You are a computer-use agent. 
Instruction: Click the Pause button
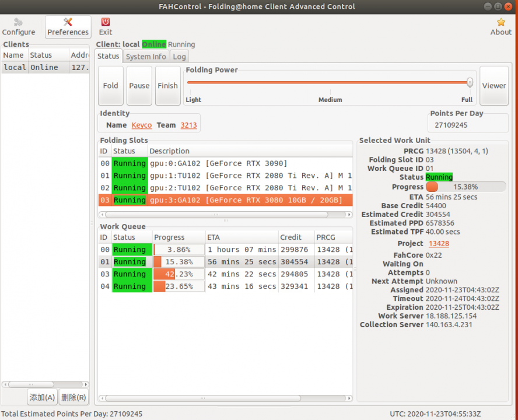point(139,86)
